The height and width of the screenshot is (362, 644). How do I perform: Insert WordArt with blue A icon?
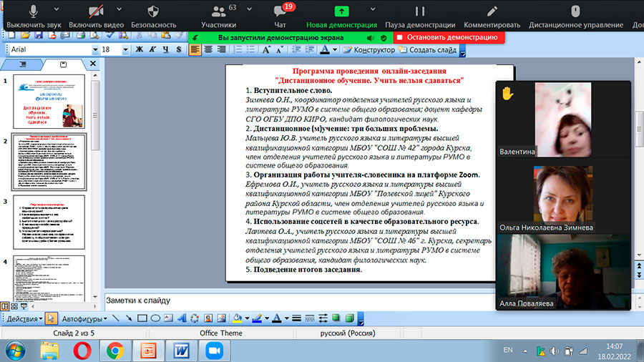click(182, 318)
